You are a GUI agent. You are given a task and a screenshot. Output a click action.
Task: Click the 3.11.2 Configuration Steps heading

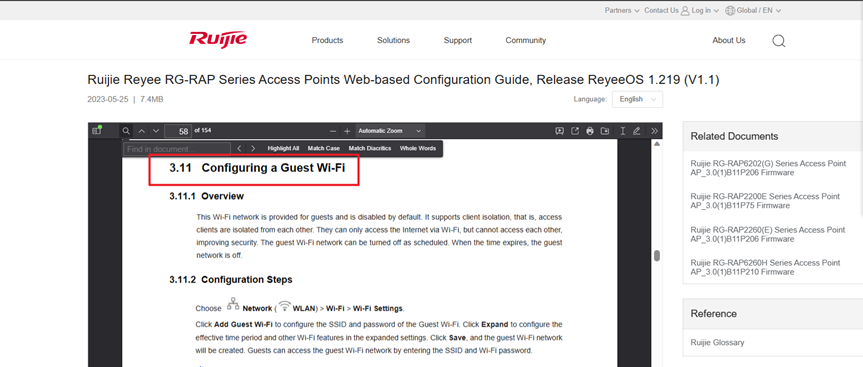[x=231, y=280]
